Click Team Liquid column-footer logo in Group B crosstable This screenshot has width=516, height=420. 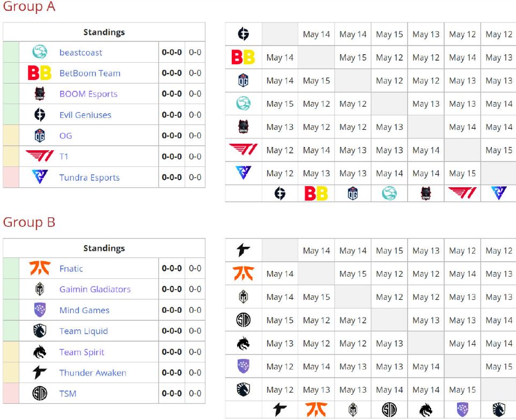point(499,410)
